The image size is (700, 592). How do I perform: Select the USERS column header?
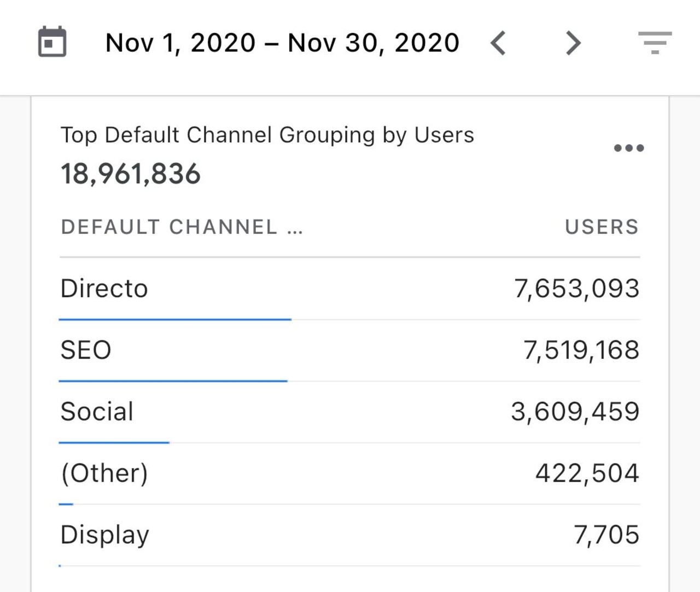tap(602, 226)
